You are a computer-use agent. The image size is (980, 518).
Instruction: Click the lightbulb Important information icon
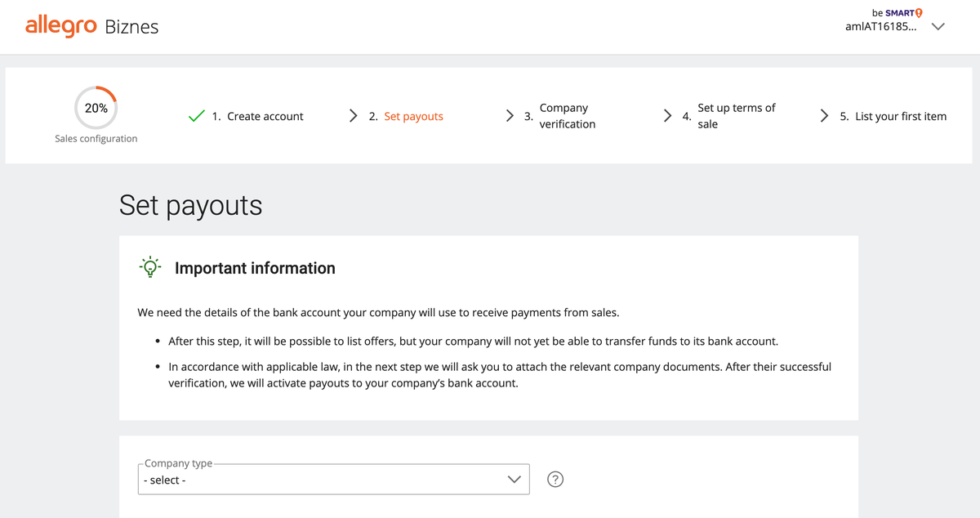pyautogui.click(x=151, y=268)
